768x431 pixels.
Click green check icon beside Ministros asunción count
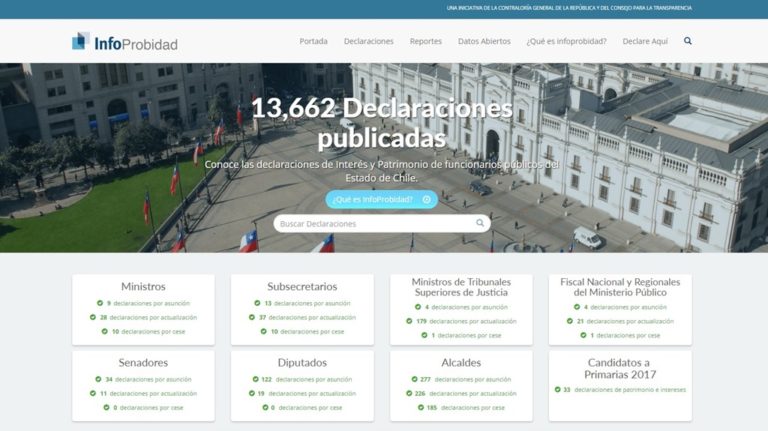pyautogui.click(x=100, y=303)
